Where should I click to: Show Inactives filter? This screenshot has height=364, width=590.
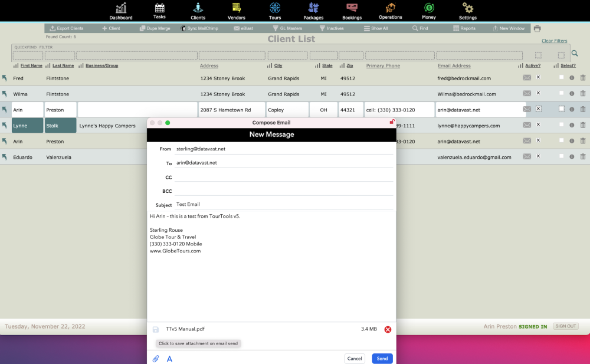click(332, 28)
